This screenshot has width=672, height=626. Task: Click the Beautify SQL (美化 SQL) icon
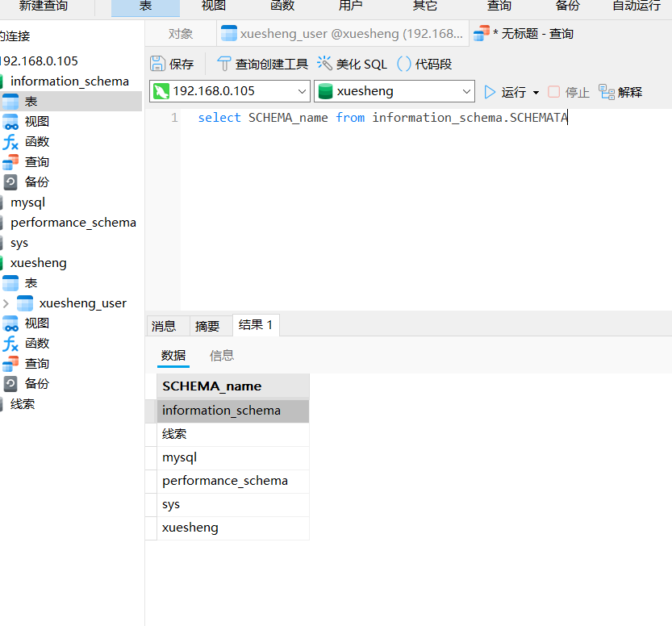325,64
